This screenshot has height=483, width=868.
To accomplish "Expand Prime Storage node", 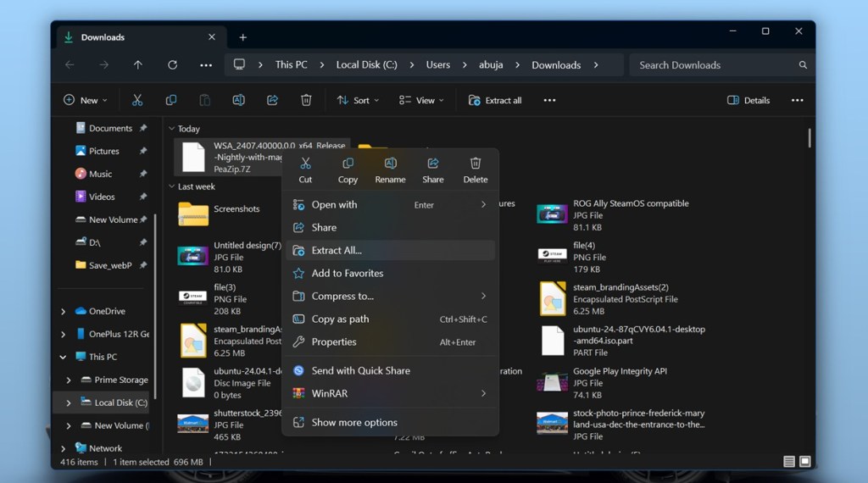I will [x=69, y=380].
